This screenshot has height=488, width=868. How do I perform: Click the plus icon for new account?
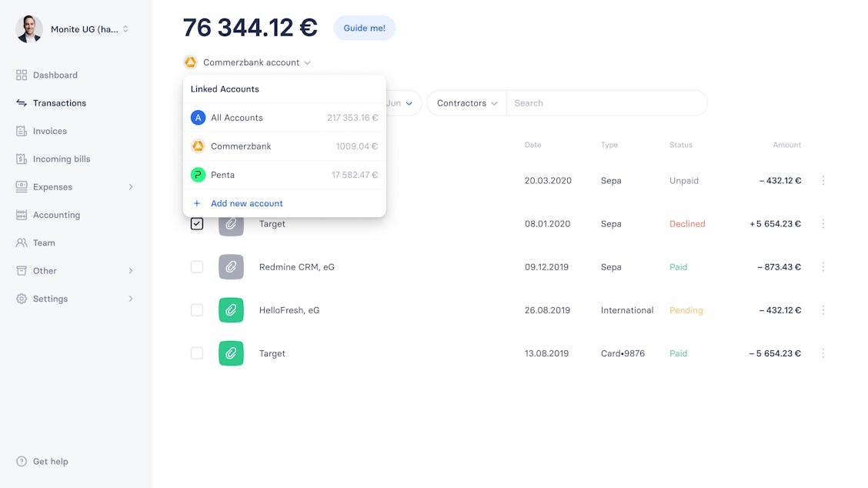pos(196,203)
